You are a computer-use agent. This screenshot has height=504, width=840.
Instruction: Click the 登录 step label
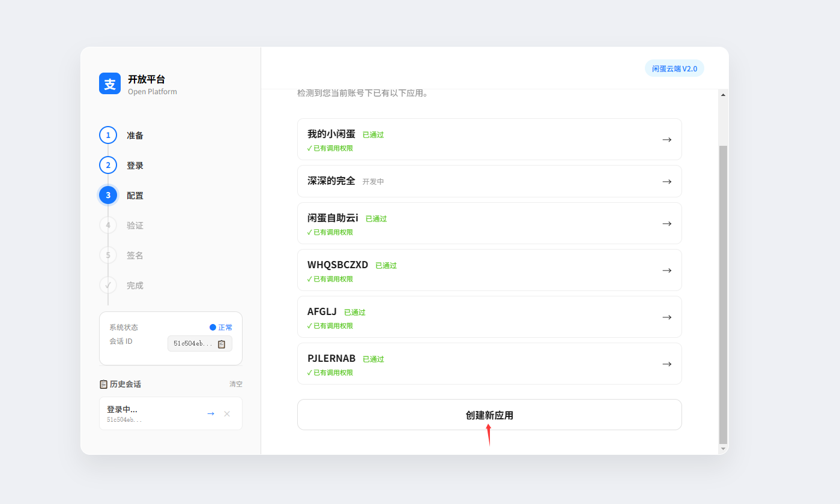coord(135,166)
